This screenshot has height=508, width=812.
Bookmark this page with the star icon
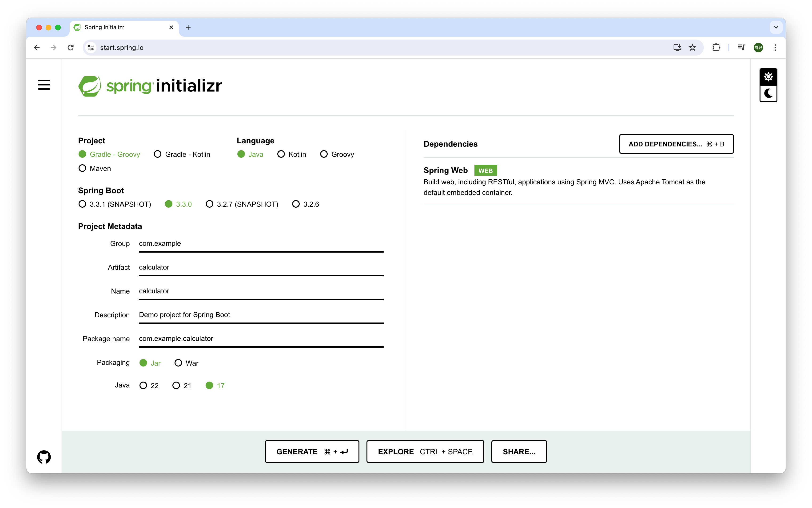pos(693,47)
